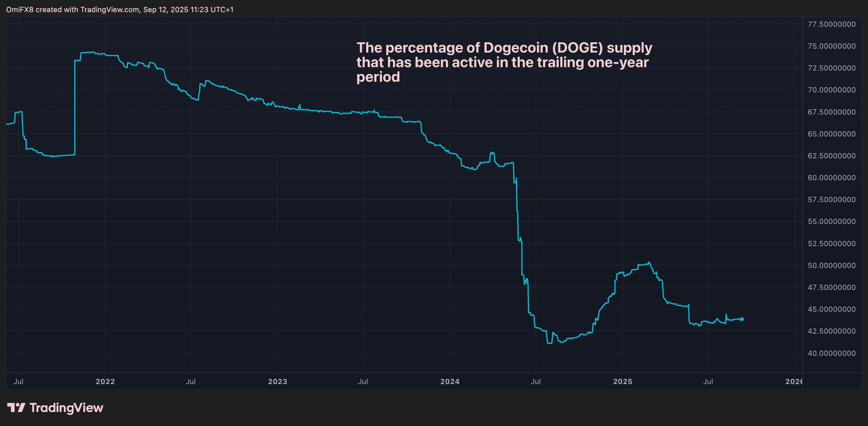Click the Jul label between 2023 and 2024
The height and width of the screenshot is (426, 868).
(x=363, y=382)
